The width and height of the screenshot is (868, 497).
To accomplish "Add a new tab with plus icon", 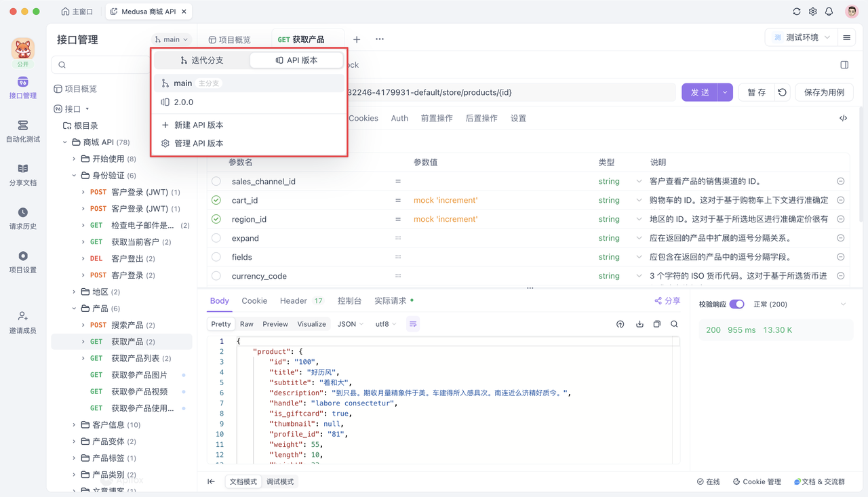I will click(x=357, y=39).
